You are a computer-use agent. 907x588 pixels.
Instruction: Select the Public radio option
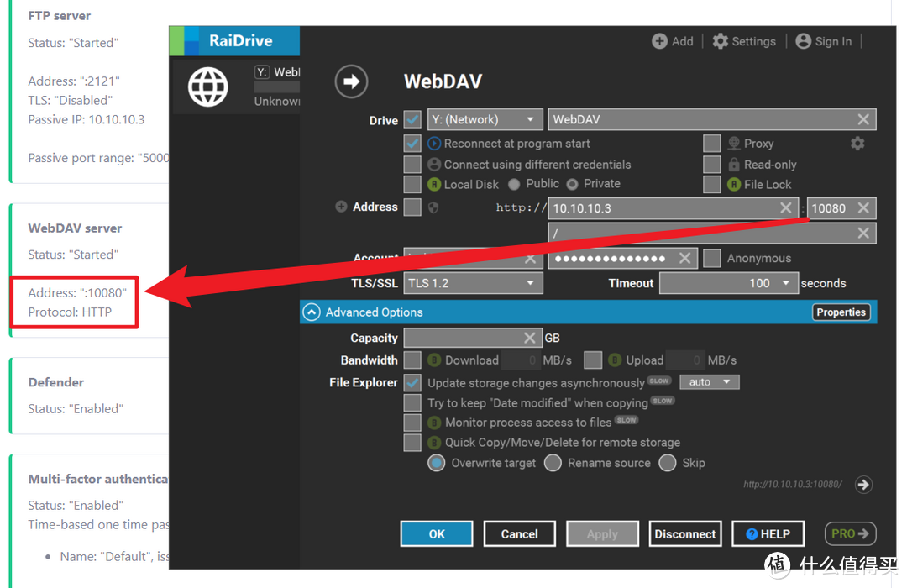point(514,185)
